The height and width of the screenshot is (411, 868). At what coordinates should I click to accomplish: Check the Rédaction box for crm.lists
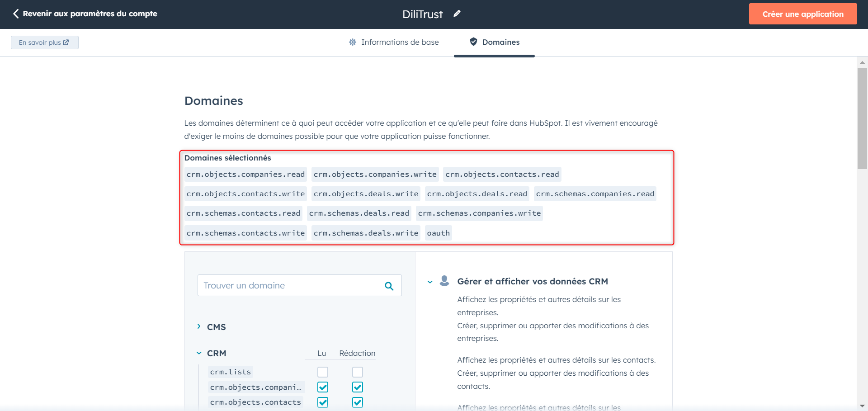coord(358,372)
